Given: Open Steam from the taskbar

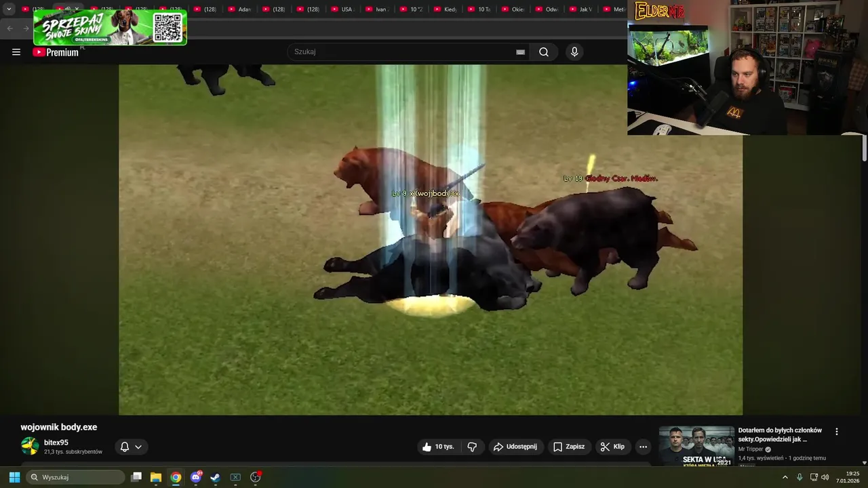Looking at the screenshot, I should point(215,477).
